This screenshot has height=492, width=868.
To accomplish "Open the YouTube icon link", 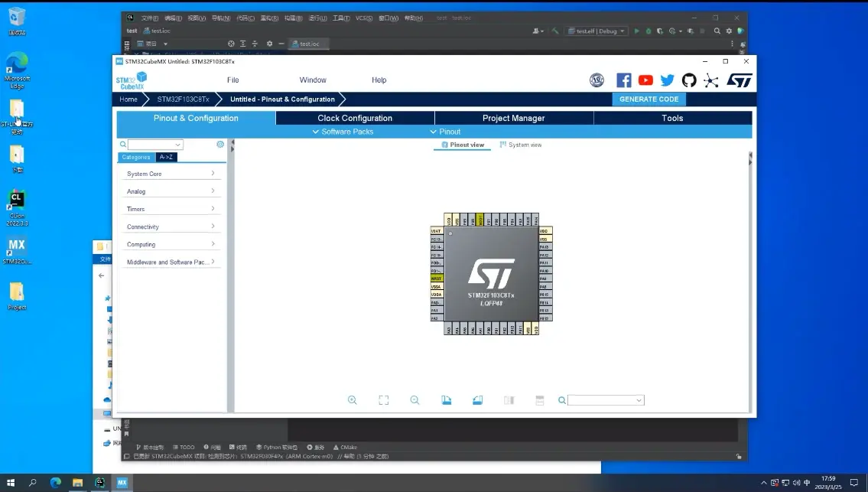I will tap(645, 80).
